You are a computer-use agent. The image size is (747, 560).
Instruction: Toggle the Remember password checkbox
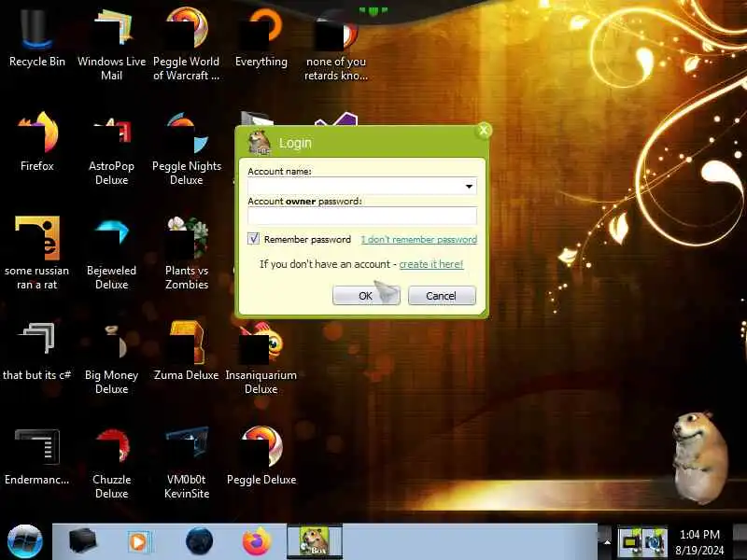coord(253,239)
